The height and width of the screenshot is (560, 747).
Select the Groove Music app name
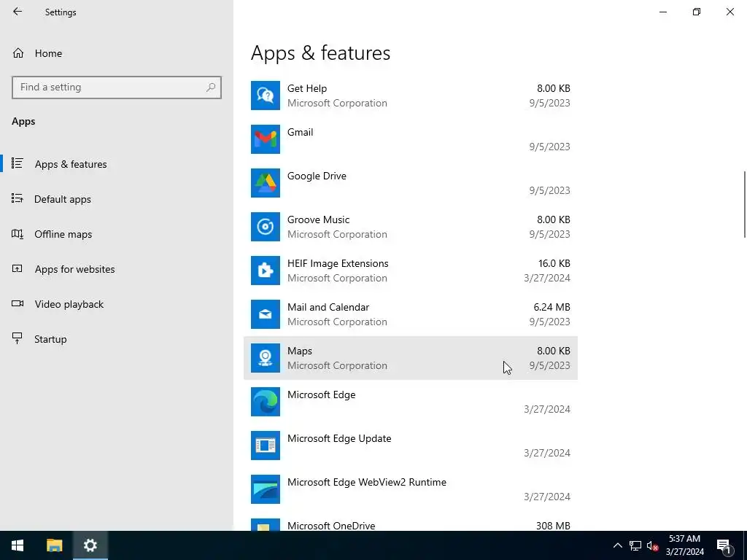[318, 219]
